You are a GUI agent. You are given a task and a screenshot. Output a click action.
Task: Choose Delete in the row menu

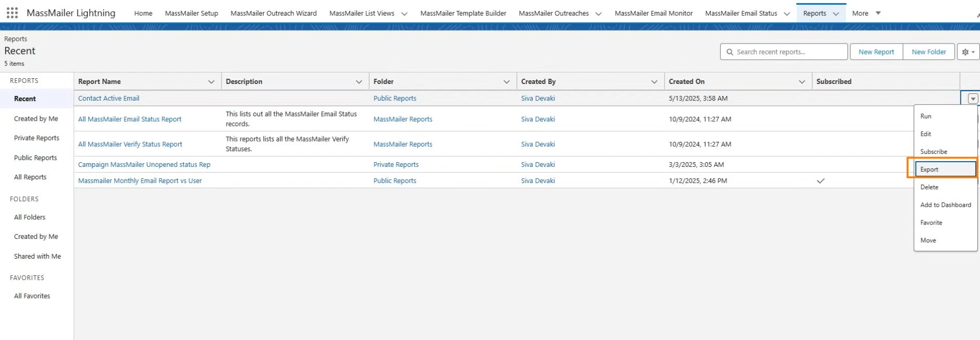point(945,187)
